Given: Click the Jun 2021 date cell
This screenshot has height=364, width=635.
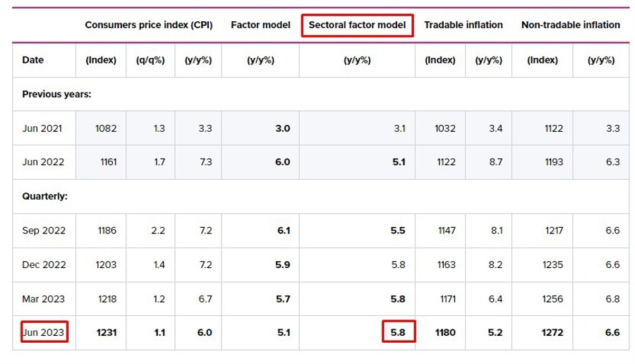Looking at the screenshot, I should (42, 128).
